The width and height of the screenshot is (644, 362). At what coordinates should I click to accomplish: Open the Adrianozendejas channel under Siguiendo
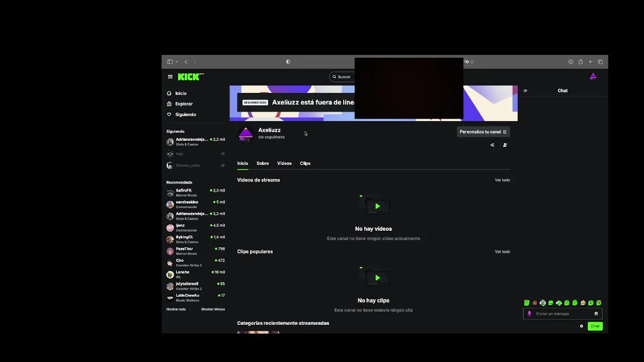[196, 142]
